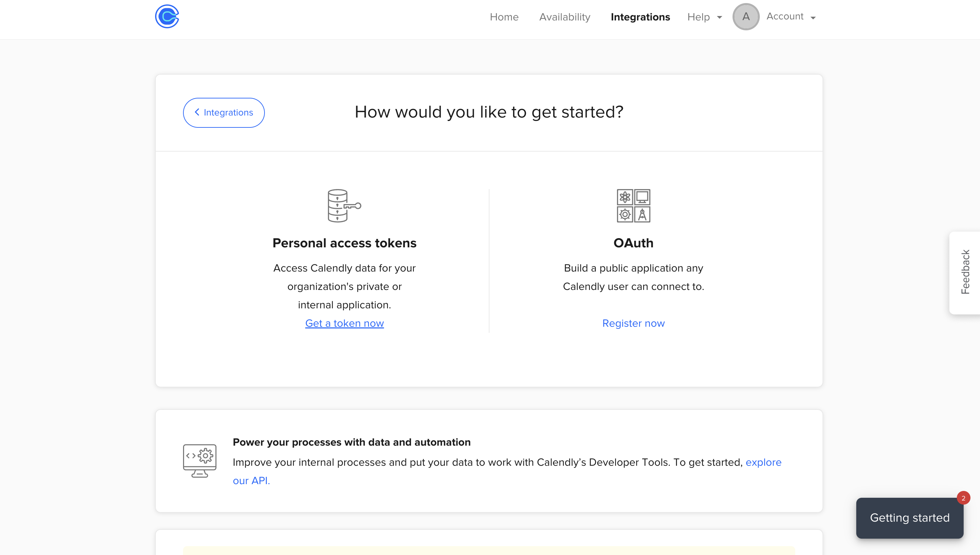The height and width of the screenshot is (555, 980).
Task: Expand the Help dropdown arrow
Action: click(x=720, y=17)
